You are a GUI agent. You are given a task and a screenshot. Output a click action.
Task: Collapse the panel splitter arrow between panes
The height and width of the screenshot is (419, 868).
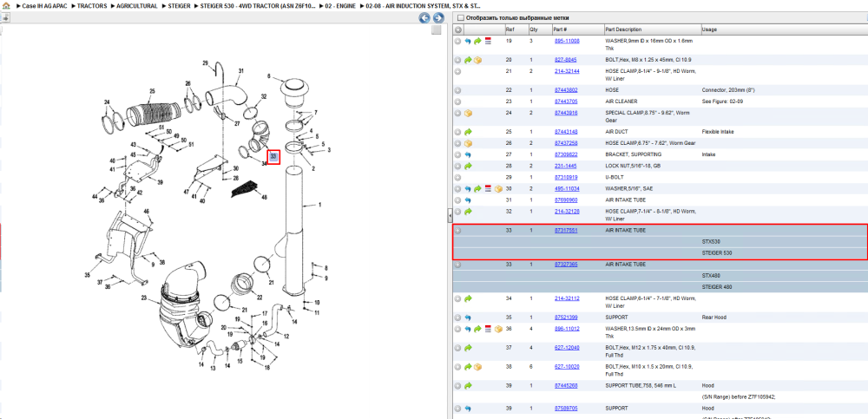point(450,214)
